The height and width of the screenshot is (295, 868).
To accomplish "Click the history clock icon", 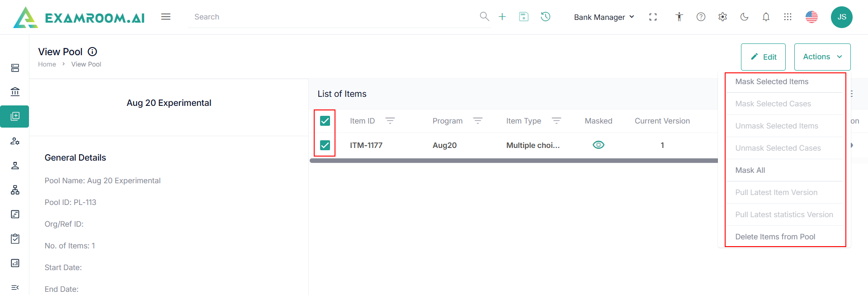I will 546,17.
